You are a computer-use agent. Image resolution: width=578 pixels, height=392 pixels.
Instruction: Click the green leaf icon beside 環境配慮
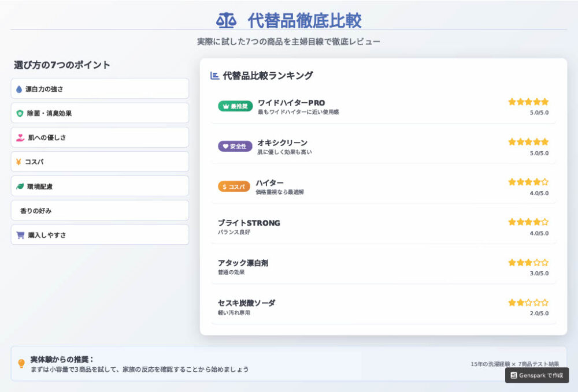pyautogui.click(x=20, y=186)
